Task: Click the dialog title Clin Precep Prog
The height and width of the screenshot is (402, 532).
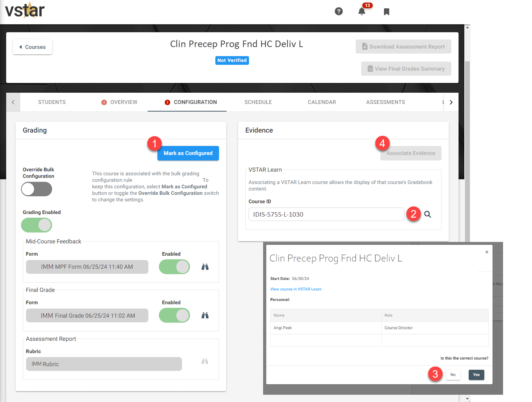Action: click(336, 258)
